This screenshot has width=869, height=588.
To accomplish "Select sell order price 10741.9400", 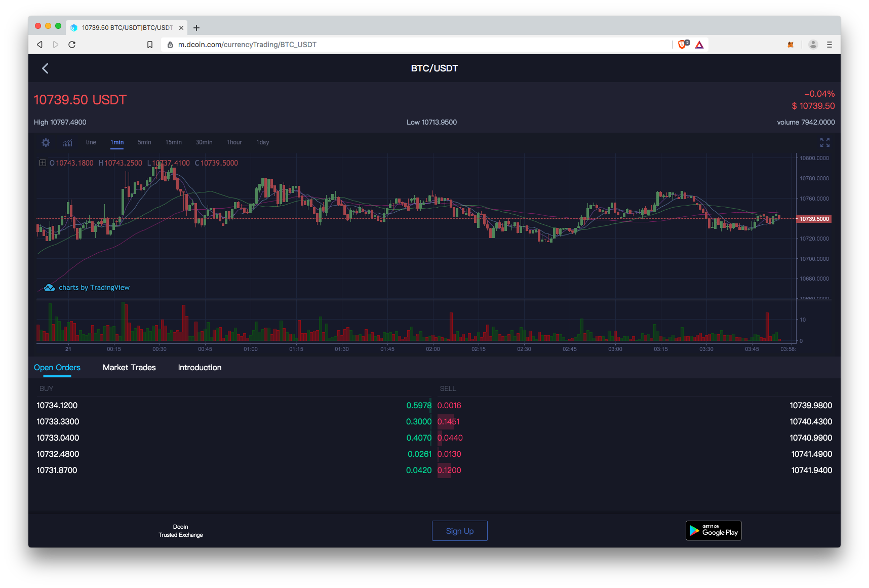I will tap(812, 471).
